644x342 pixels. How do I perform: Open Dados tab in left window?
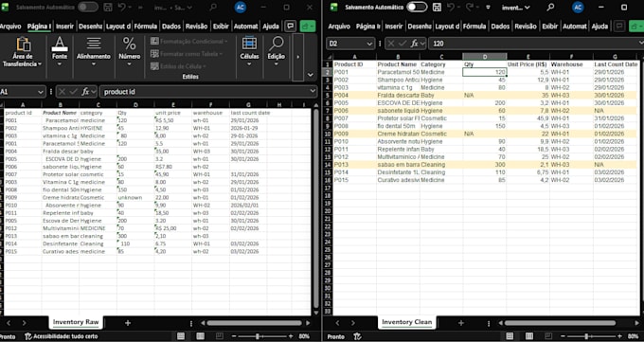coord(170,27)
